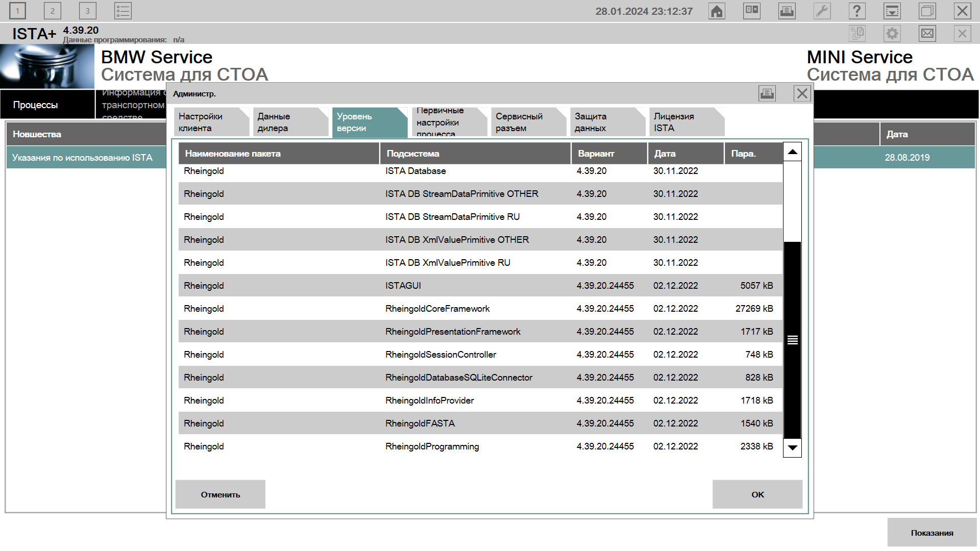Select the RheingoldFASTA row

[x=480, y=423]
